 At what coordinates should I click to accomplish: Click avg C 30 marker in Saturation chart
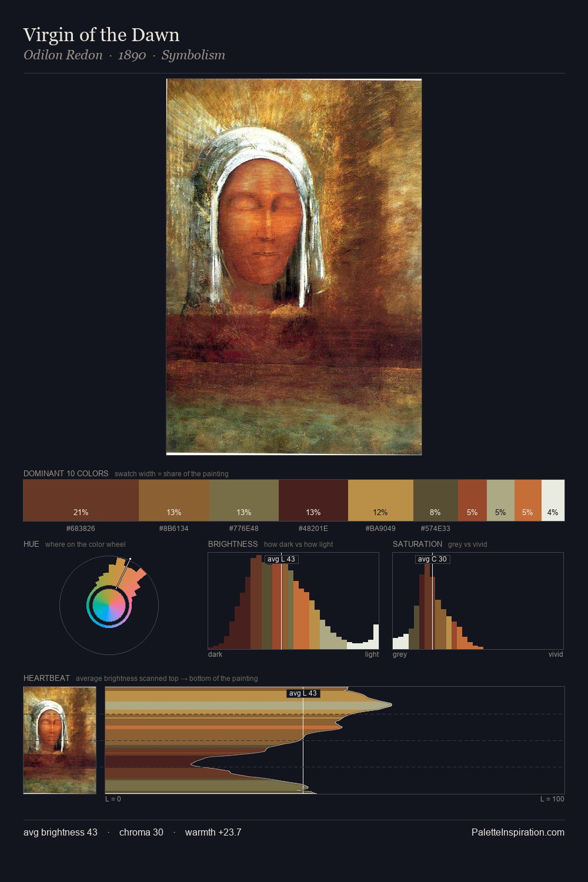[x=432, y=559]
